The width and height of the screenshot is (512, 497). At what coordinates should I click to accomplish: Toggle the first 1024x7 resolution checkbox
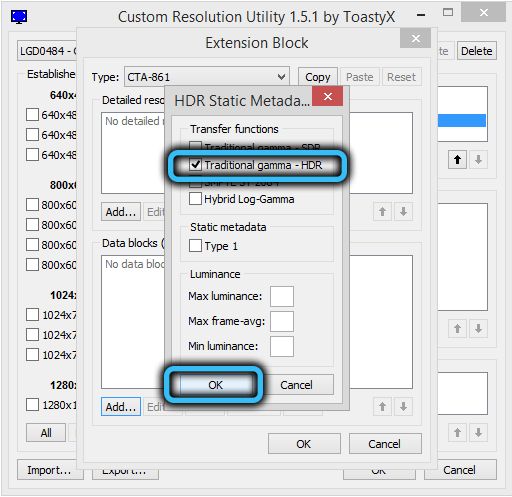pyautogui.click(x=32, y=315)
